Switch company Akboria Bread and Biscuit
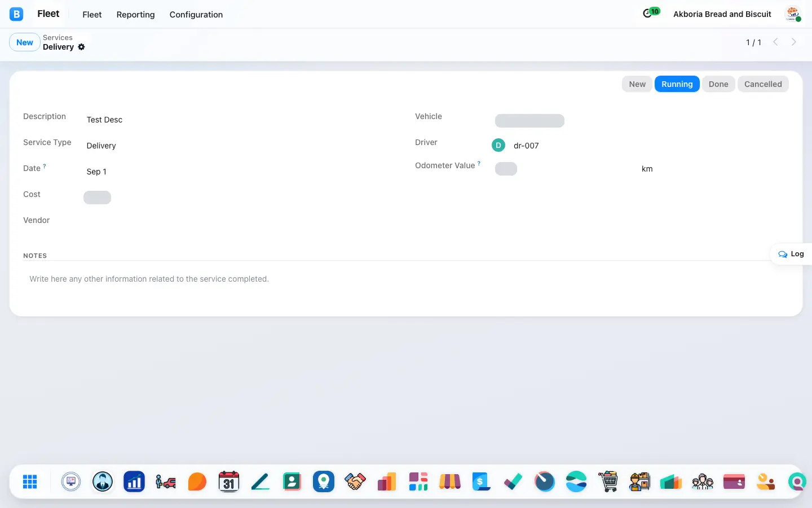Screen dimensions: 812x508 722,14
